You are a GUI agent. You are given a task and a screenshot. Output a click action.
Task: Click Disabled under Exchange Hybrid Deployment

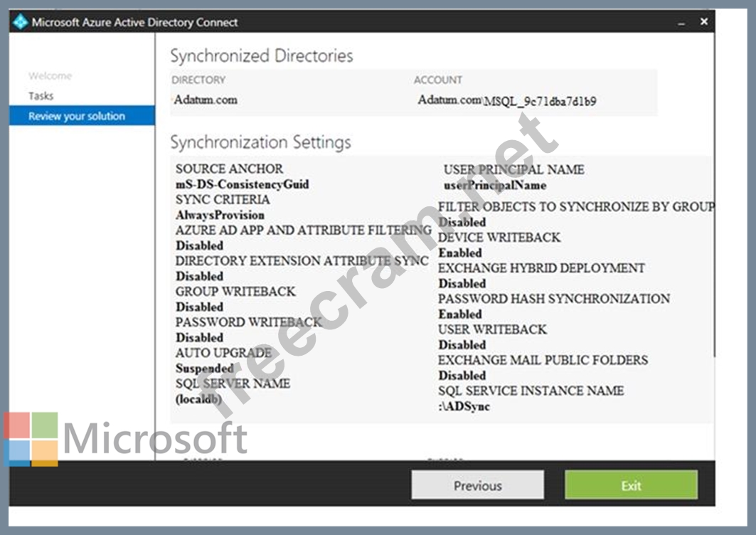point(462,284)
